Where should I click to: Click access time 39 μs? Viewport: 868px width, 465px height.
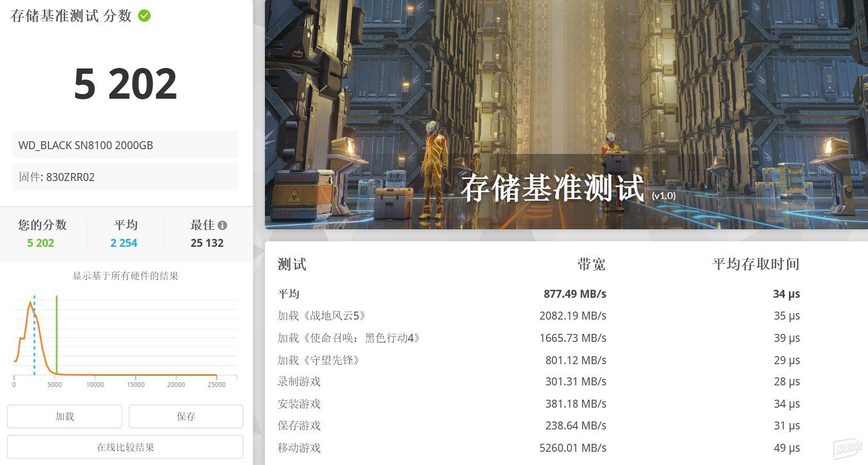click(787, 338)
